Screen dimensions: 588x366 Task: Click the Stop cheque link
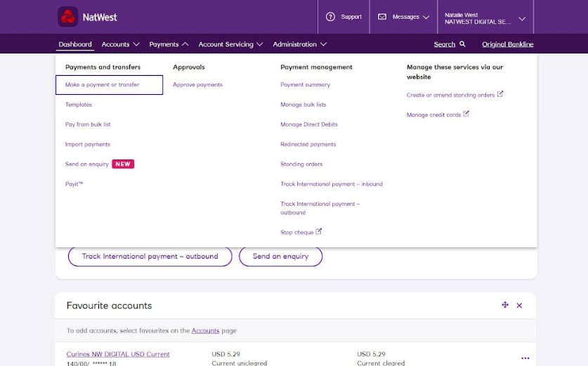[297, 233]
